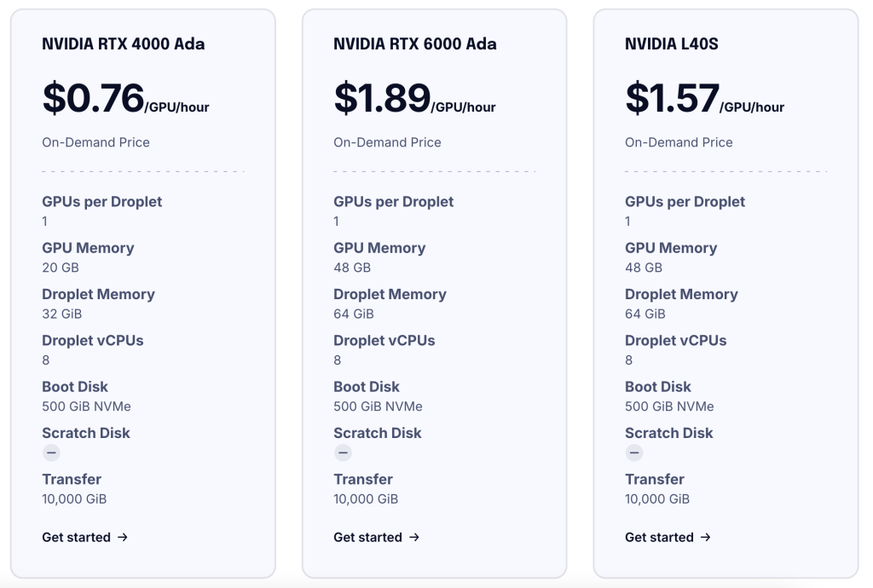Click 500 GiB NVMe in RTX 4000 Ada card
Viewport: 873px width, 588px height.
click(86, 406)
